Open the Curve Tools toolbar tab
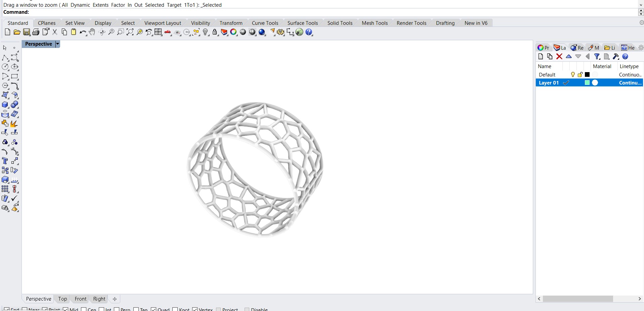The width and height of the screenshot is (644, 311). pos(265,23)
